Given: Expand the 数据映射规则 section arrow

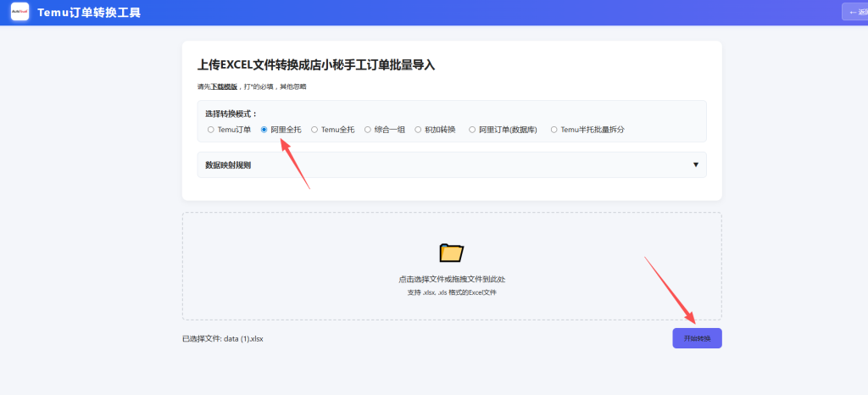Looking at the screenshot, I should click(x=696, y=164).
